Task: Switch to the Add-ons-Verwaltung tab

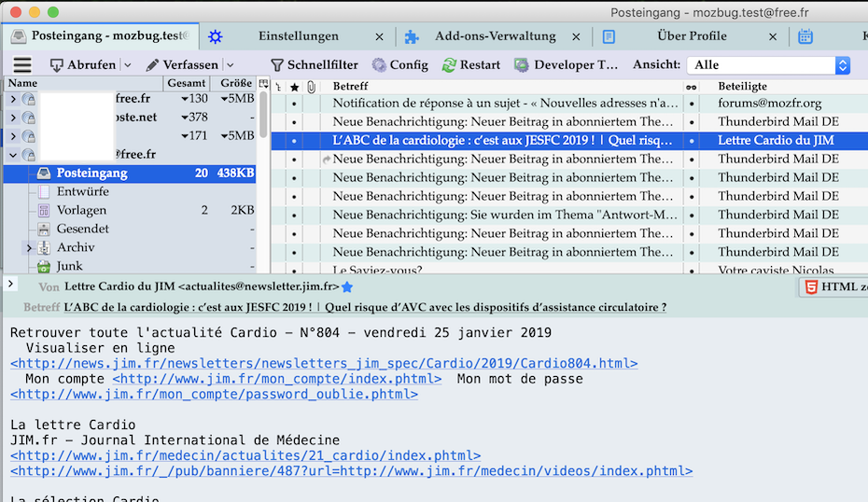Action: [x=495, y=36]
